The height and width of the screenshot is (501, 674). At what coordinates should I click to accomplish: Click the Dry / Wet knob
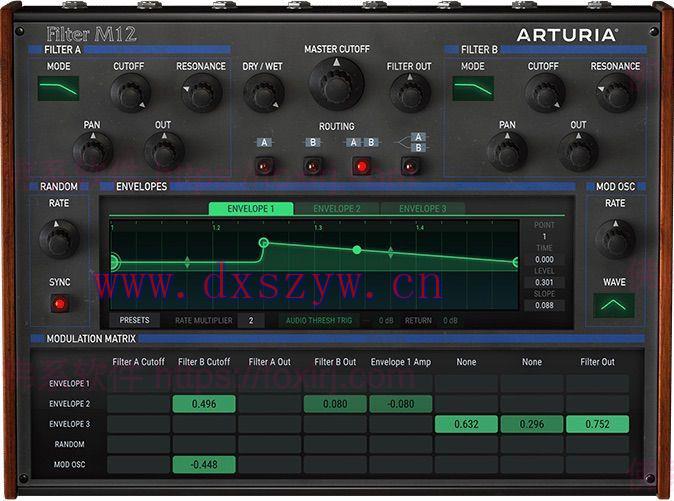tap(263, 93)
